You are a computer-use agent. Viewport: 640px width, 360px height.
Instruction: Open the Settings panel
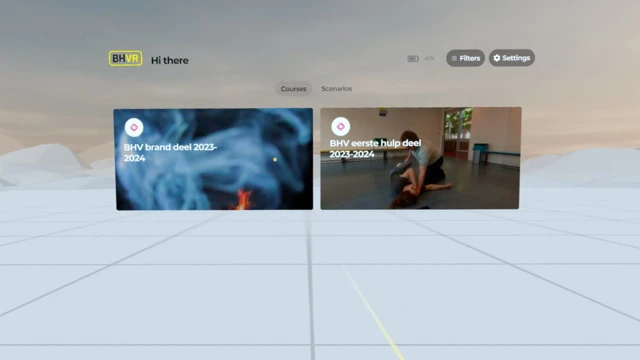click(x=512, y=58)
